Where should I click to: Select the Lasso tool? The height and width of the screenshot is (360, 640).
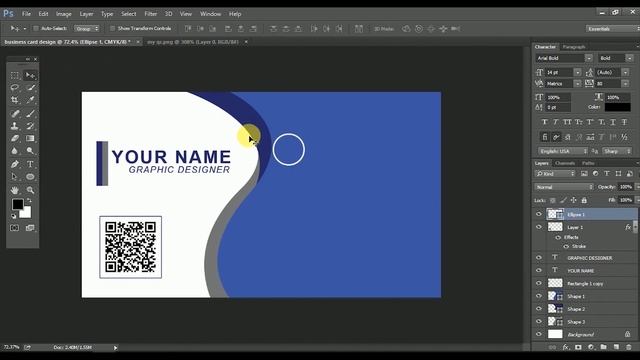point(15,87)
